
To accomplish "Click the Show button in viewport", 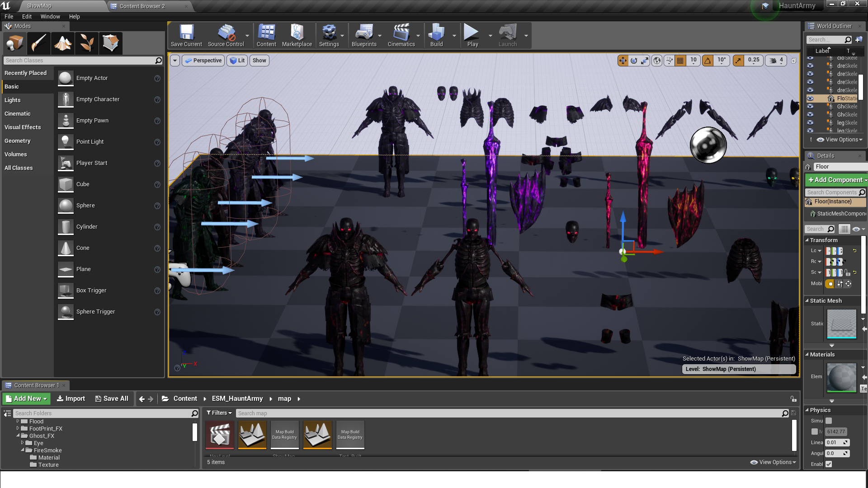I will pyautogui.click(x=259, y=61).
